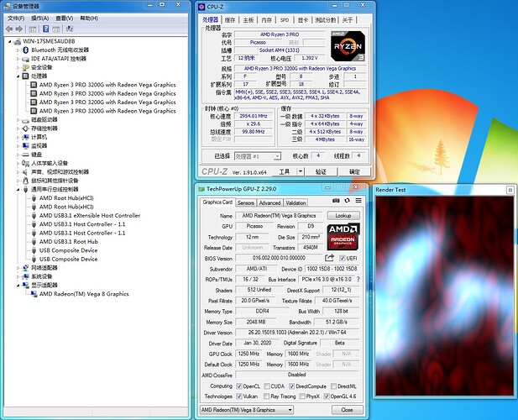The image size is (518, 420).
Task: Select the AMD USB3.1 Root Hub item
Action: (69, 242)
